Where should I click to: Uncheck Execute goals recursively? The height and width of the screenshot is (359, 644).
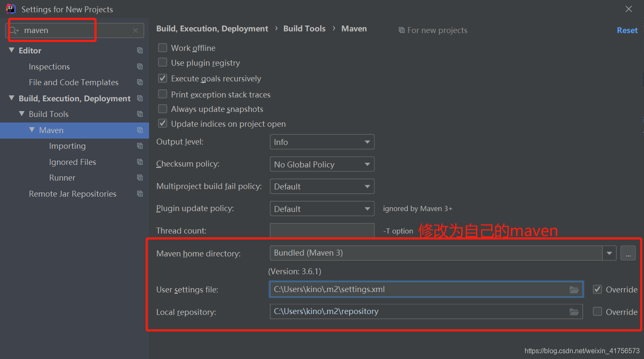[163, 78]
